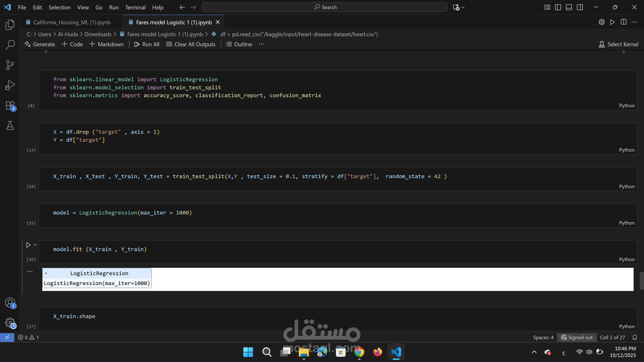Open the Search view in the activity bar
Screen dimensions: 644x362
pyautogui.click(x=10, y=45)
